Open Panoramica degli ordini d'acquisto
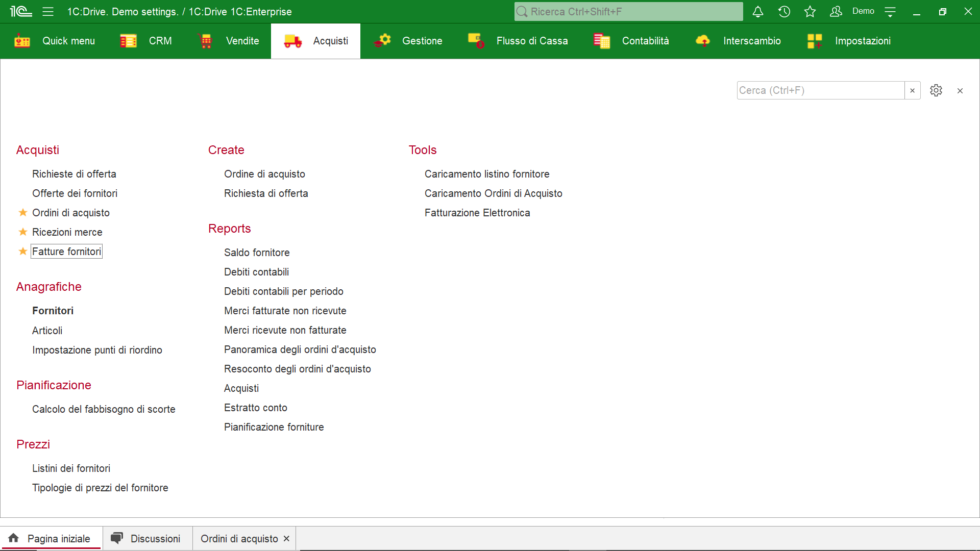 pyautogui.click(x=300, y=349)
